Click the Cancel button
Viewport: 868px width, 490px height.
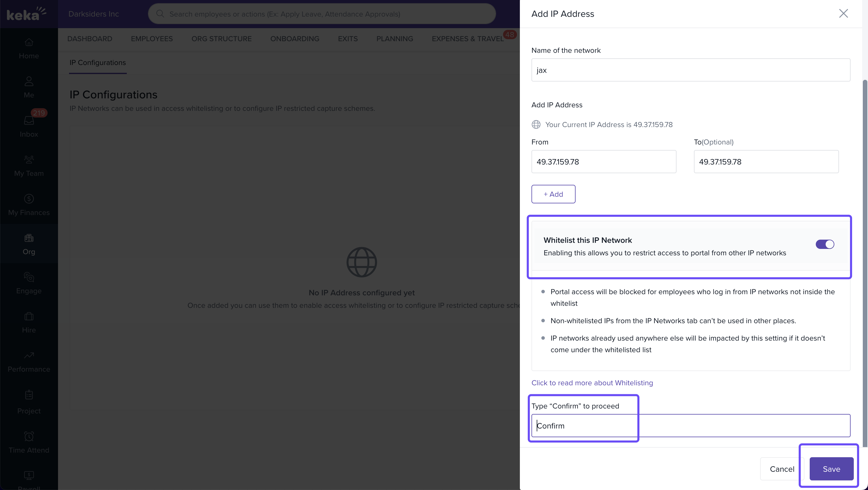pos(782,469)
